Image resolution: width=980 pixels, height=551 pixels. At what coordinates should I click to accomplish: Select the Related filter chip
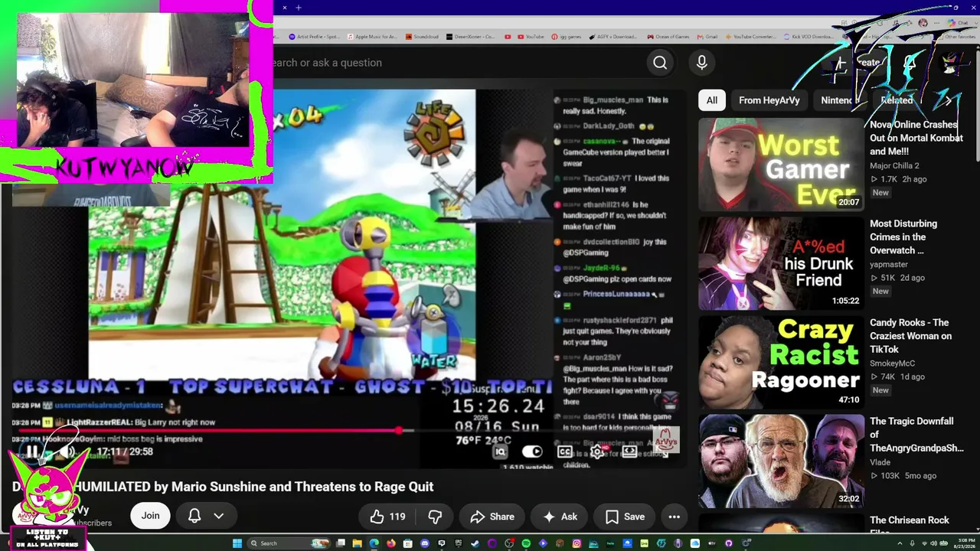pyautogui.click(x=897, y=100)
